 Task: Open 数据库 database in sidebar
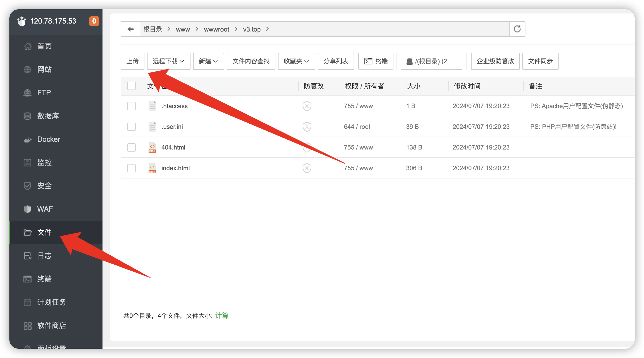[56, 116]
